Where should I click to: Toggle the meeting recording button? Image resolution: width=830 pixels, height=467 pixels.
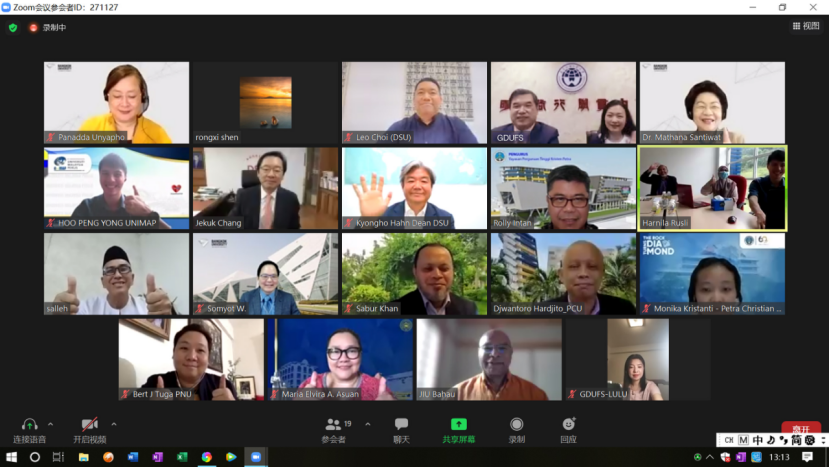pyautogui.click(x=516, y=425)
